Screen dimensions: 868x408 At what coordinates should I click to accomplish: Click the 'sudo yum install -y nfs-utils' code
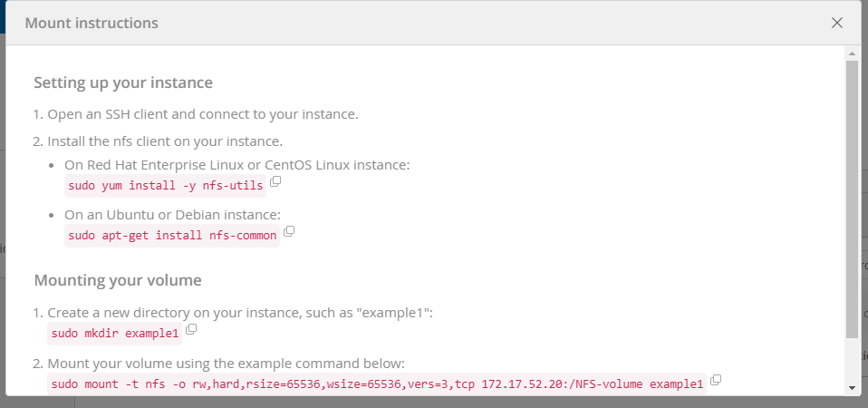(166, 186)
